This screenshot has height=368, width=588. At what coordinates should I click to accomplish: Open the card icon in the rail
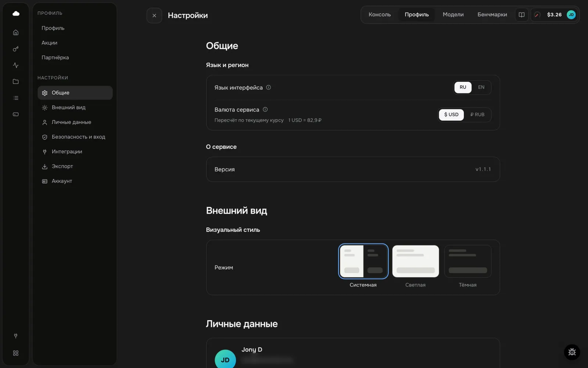click(16, 114)
